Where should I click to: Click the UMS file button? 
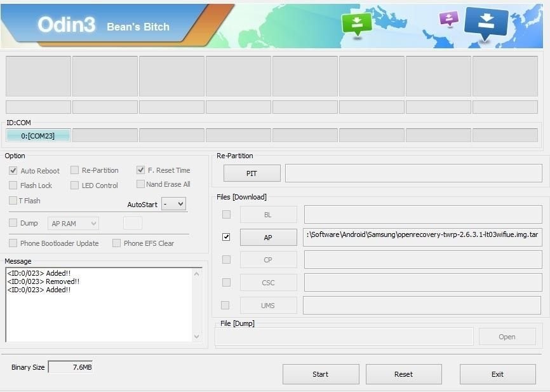pos(269,306)
